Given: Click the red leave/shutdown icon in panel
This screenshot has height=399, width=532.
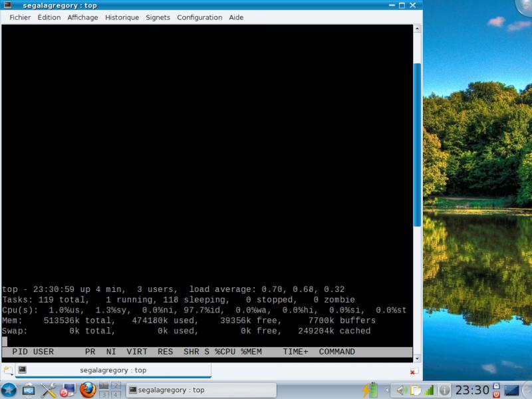Looking at the screenshot, I should click(496, 394).
